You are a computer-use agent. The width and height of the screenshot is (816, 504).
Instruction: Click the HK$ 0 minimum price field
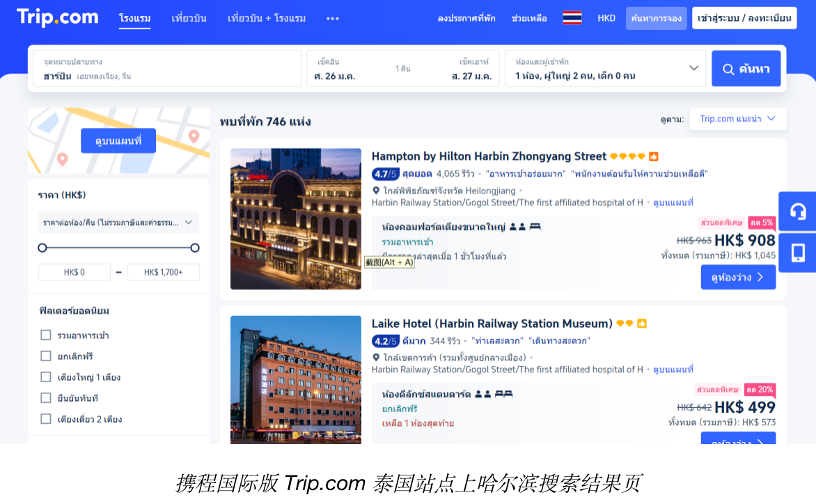point(74,272)
